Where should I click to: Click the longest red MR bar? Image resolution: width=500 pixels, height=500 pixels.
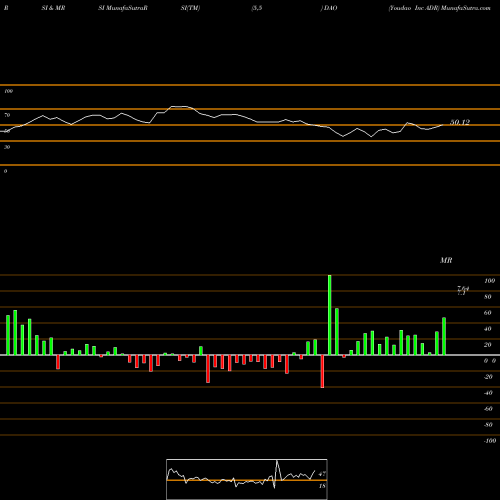(x=322, y=371)
